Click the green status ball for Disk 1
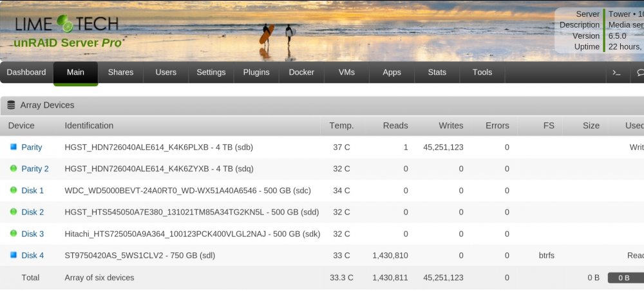This screenshot has width=644, height=291. pos(13,190)
